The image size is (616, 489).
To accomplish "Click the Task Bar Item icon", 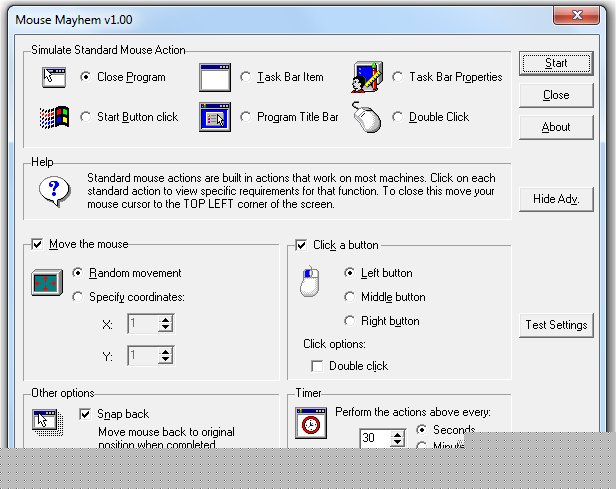I will 215,77.
